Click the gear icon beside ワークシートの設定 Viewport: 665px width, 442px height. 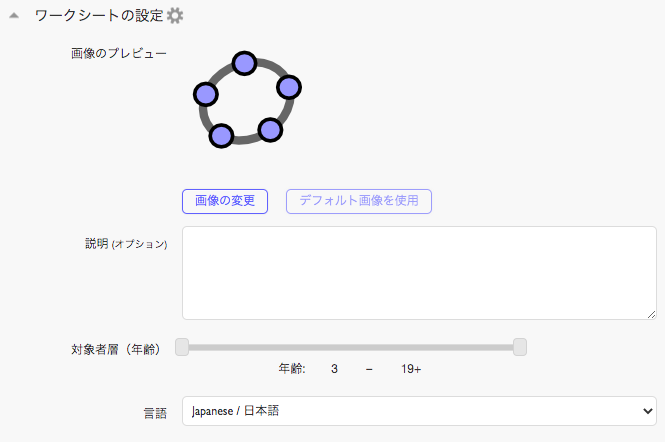175,16
